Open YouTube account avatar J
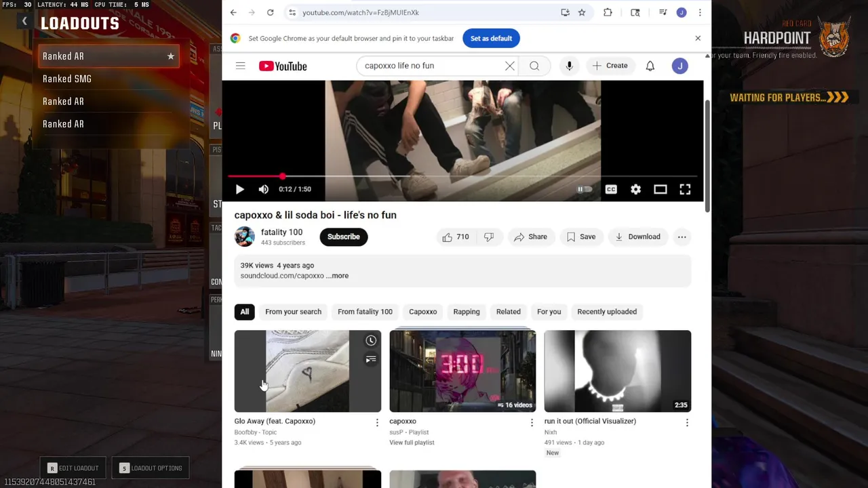 point(680,66)
